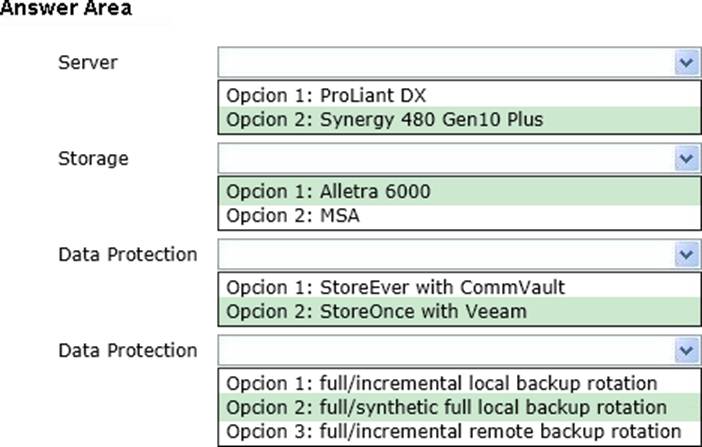Select full/incremental local backup rotation
Viewport: 702px width, 447px height.
441,383
